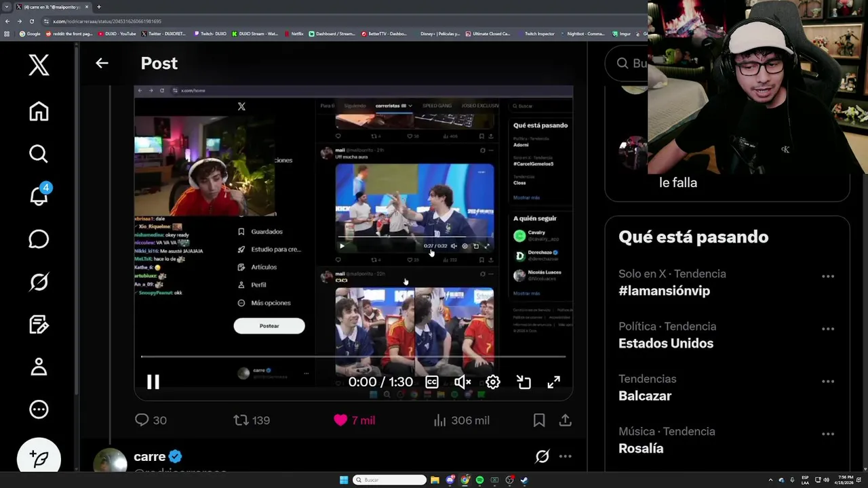Unlike the post with 7 mil likes
The image size is (868, 488).
coord(354,420)
